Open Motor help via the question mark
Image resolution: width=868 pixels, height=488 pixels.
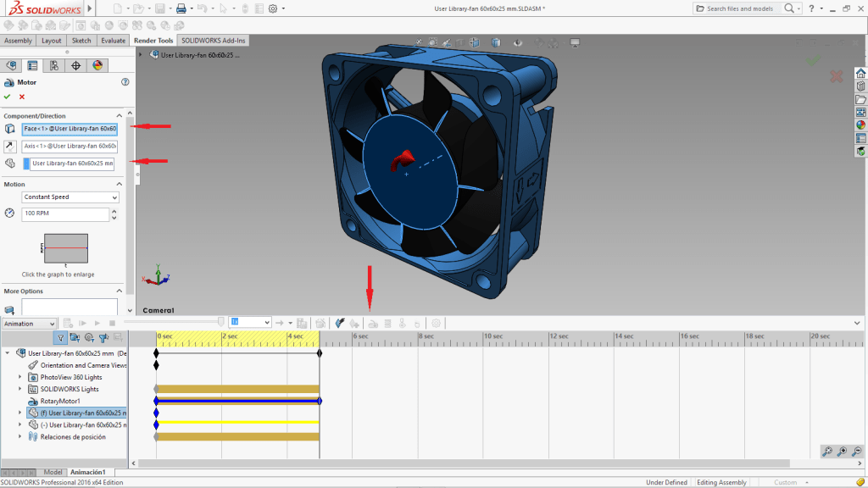tap(125, 82)
